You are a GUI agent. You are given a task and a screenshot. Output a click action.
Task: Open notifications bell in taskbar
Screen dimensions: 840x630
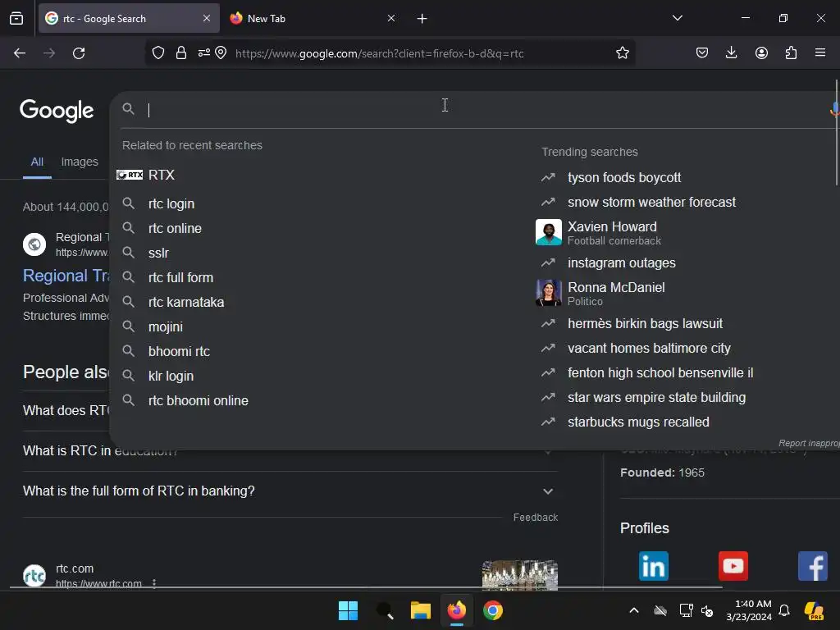pos(784,610)
